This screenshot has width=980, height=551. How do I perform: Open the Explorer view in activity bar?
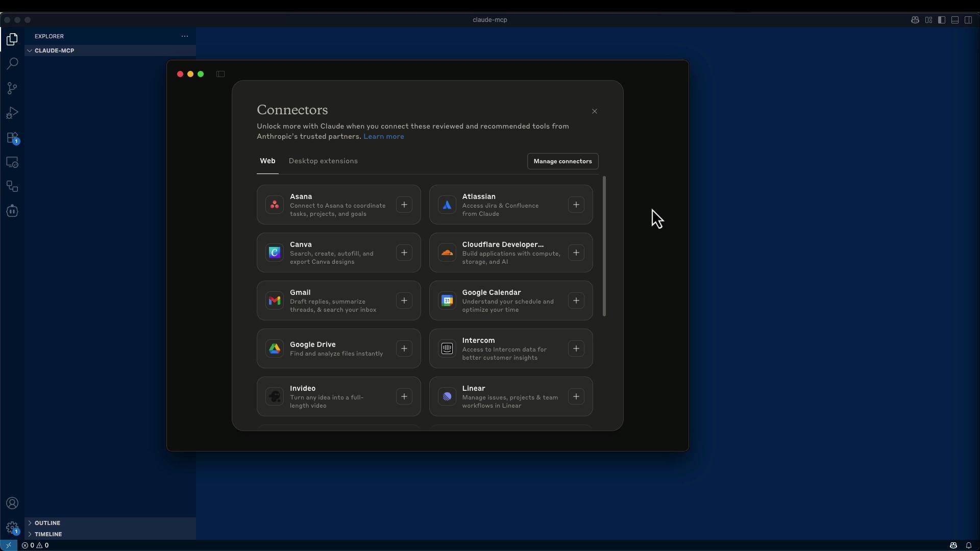point(12,39)
